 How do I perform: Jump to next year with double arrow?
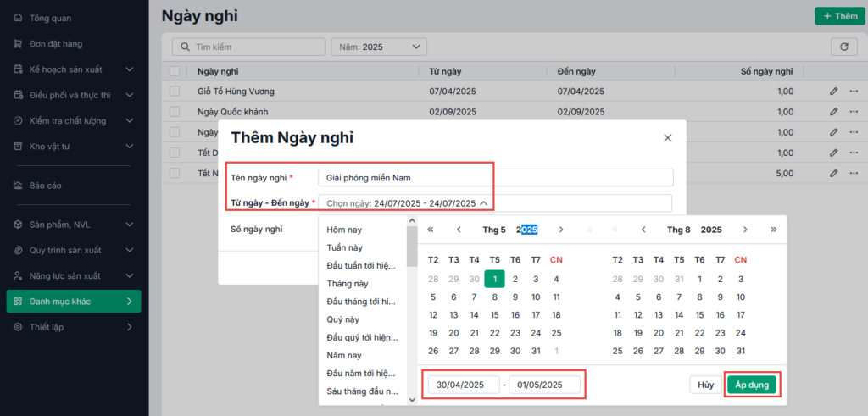click(x=773, y=230)
